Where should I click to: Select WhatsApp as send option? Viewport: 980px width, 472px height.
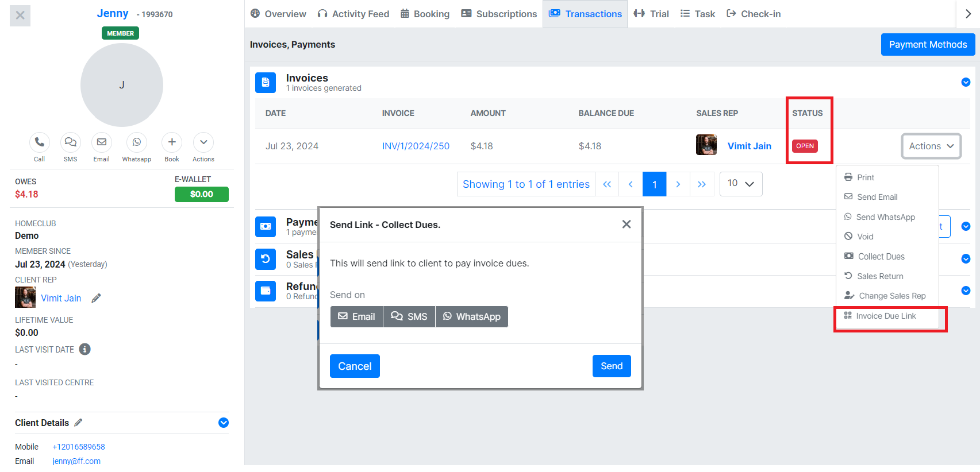coord(471,316)
